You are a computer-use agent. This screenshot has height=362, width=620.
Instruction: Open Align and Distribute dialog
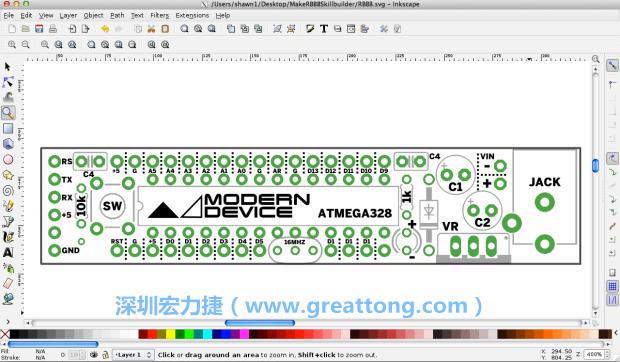pos(365,29)
